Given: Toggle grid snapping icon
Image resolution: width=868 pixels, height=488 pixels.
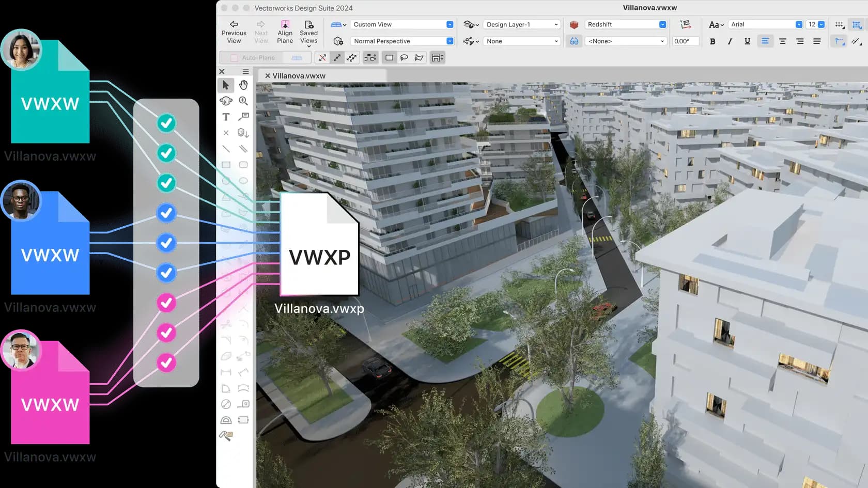Looking at the screenshot, I should 840,25.
